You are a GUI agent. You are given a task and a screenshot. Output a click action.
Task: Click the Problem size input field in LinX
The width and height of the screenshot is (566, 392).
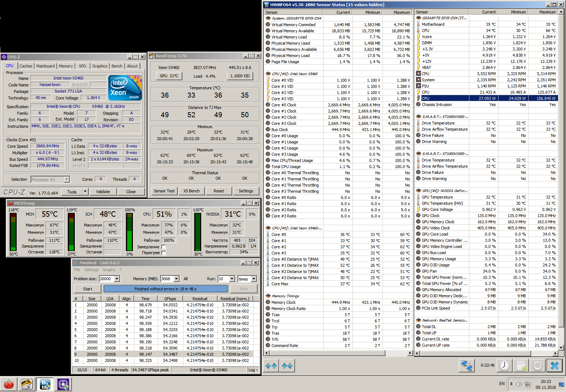(x=106, y=279)
